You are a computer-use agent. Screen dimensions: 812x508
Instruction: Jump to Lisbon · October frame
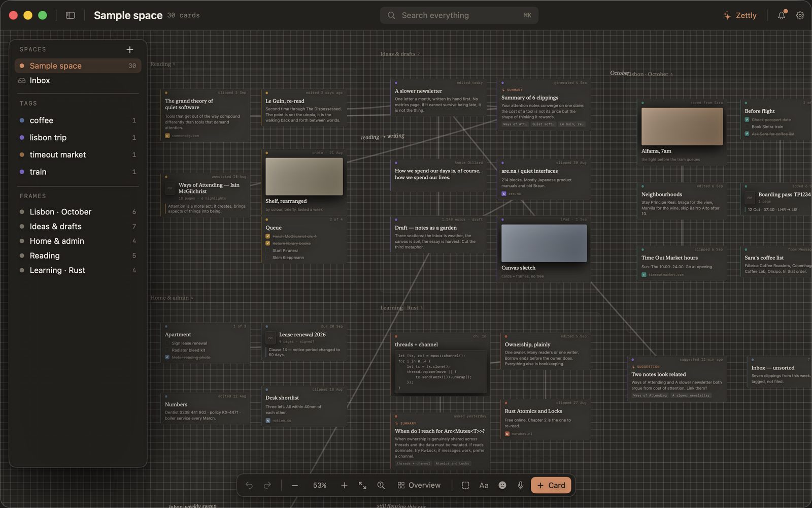[x=78, y=212]
